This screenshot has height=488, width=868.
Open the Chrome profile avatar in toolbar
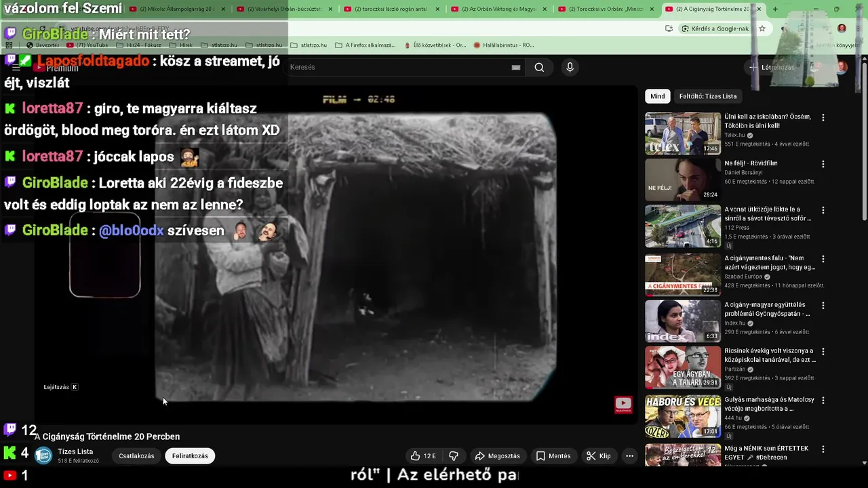point(842,28)
